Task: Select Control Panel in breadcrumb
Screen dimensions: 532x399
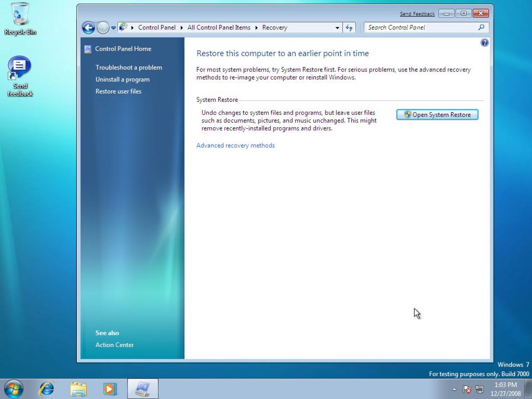Action: click(157, 27)
